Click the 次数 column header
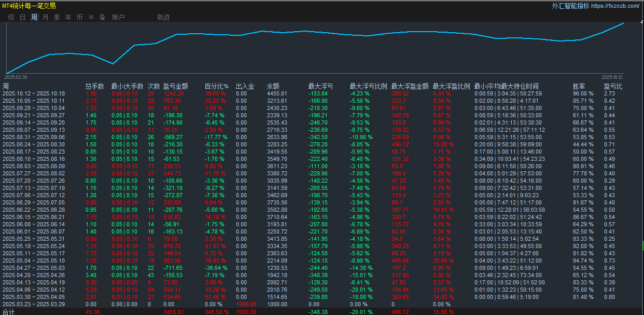 153,86
